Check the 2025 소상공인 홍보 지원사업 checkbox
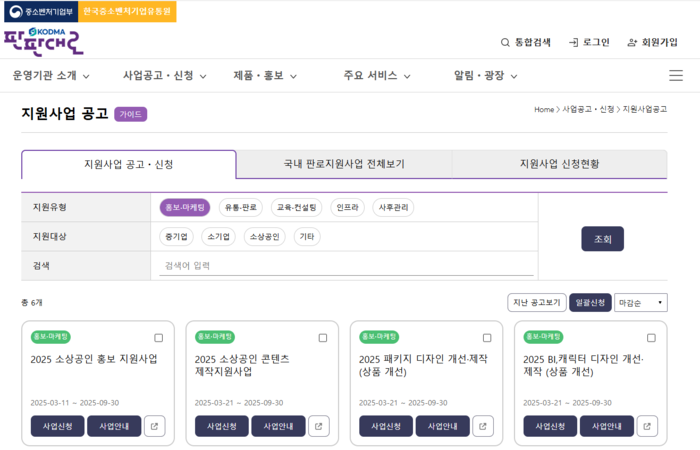700x450 pixels. coord(159,338)
